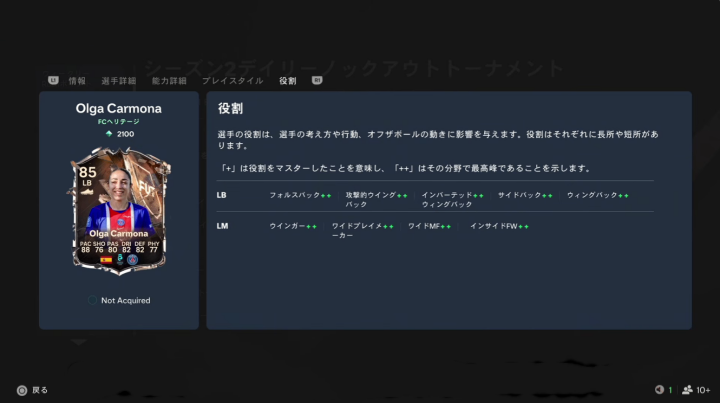Open the 能力詳細 tab
720x403 pixels.
169,81
